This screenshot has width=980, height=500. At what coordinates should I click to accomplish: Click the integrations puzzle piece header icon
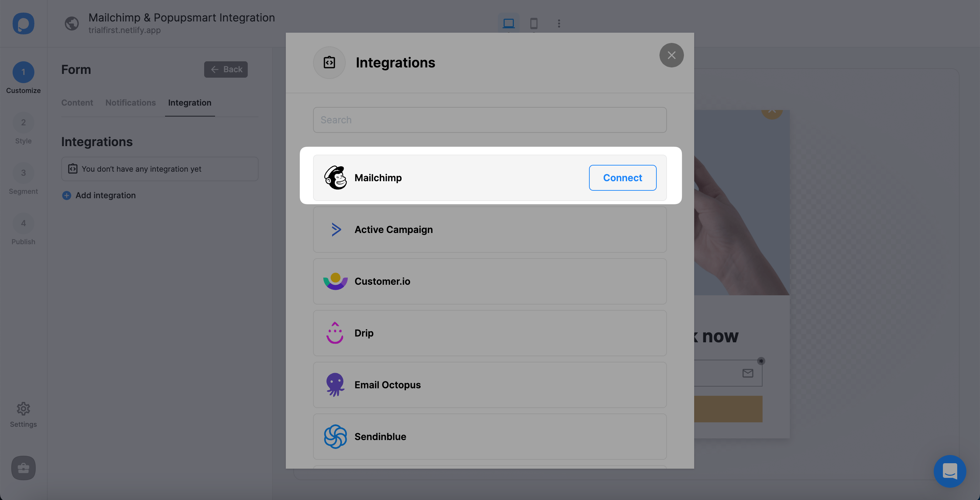(329, 63)
